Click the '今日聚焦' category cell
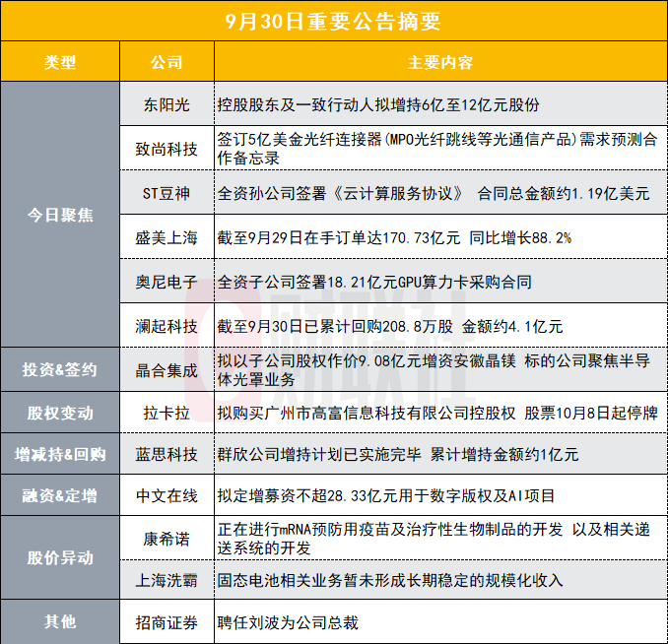The image size is (668, 644). (60, 215)
